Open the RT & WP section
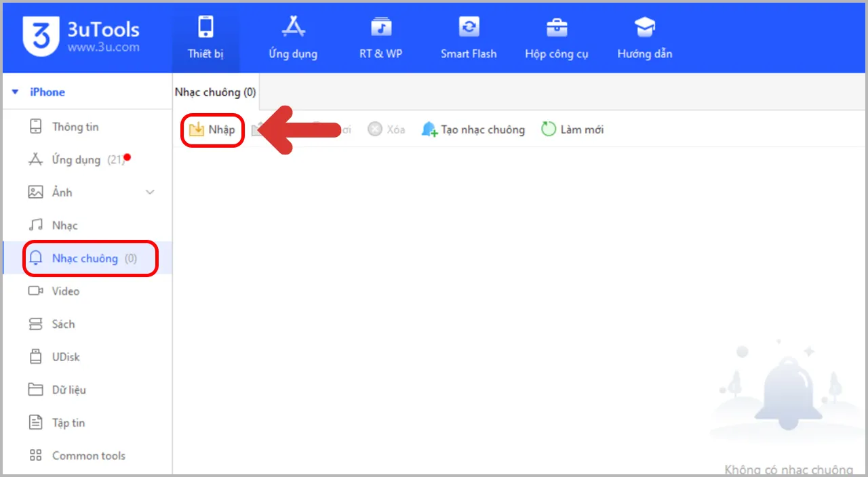Viewport: 868px width, 477px height. 380,37
